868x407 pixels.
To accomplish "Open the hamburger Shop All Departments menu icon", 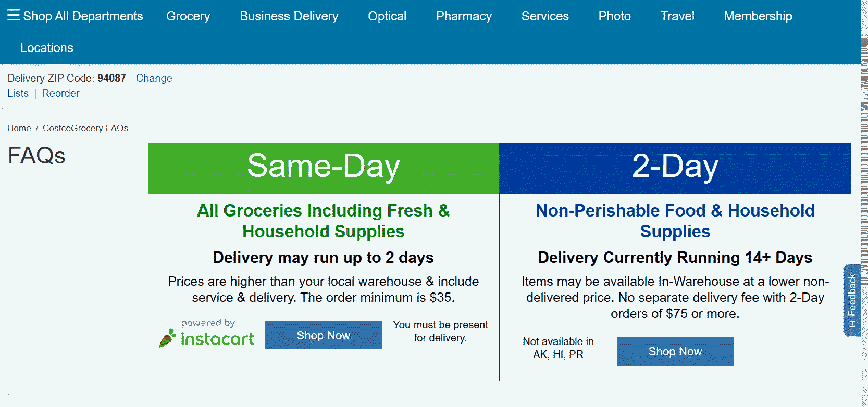I will (x=14, y=15).
